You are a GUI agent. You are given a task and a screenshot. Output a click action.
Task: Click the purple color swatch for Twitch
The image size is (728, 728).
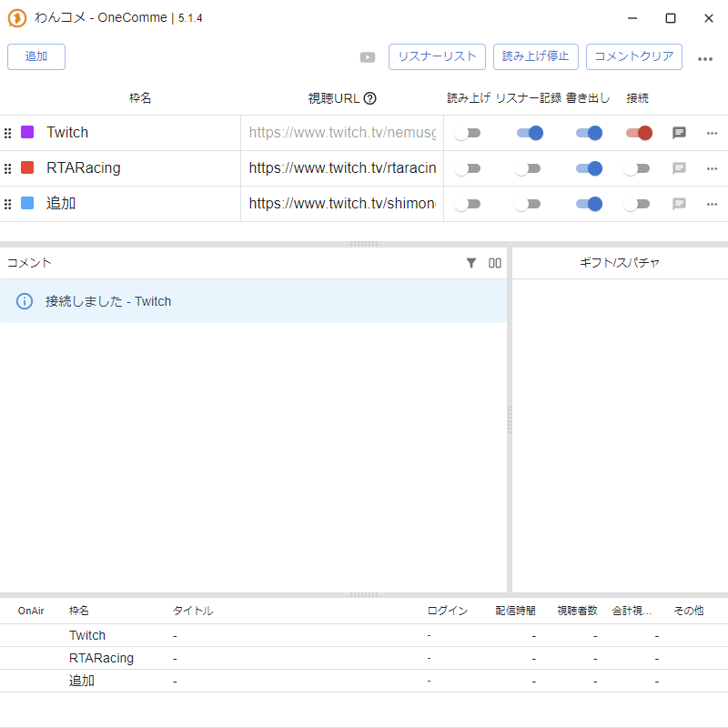click(x=27, y=133)
